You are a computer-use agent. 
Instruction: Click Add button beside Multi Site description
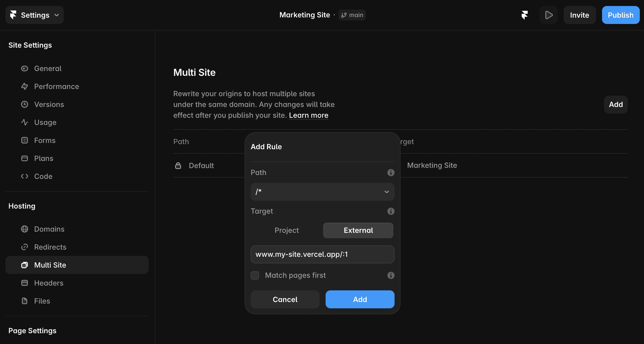point(616,105)
